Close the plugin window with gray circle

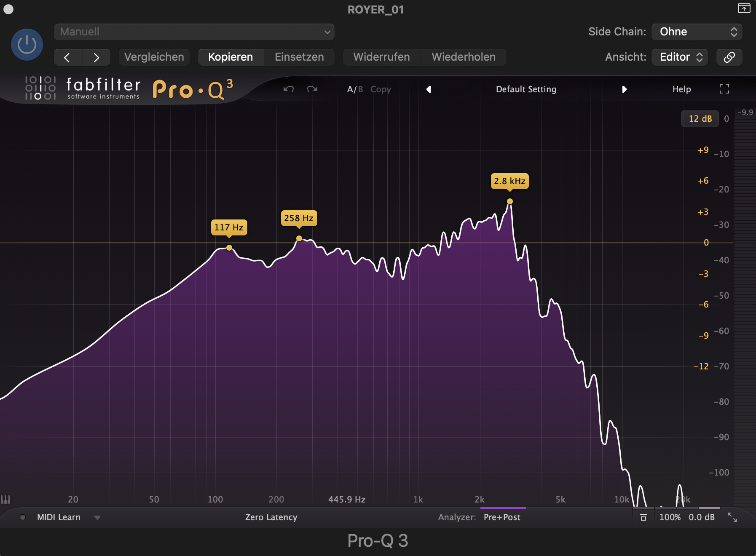pos(8,9)
